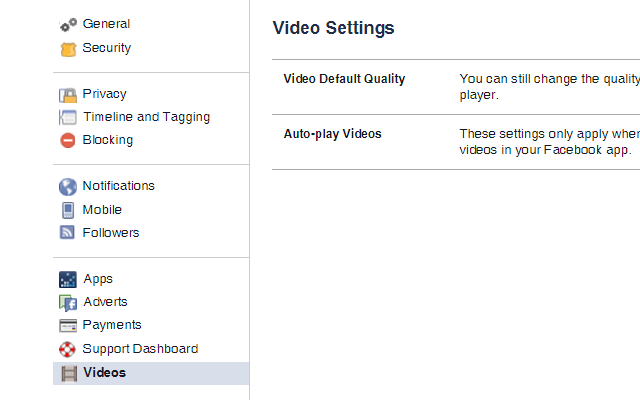Click the red Blocking icon
Viewport: 640px width, 400px height.
tap(68, 141)
